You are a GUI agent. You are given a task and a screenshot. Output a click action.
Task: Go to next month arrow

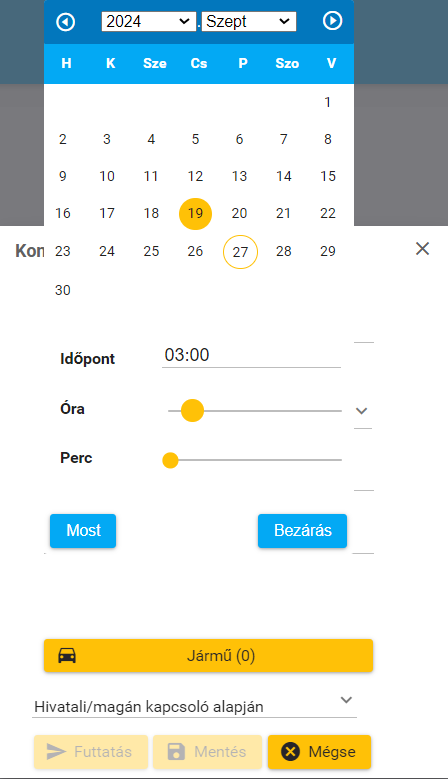[332, 21]
